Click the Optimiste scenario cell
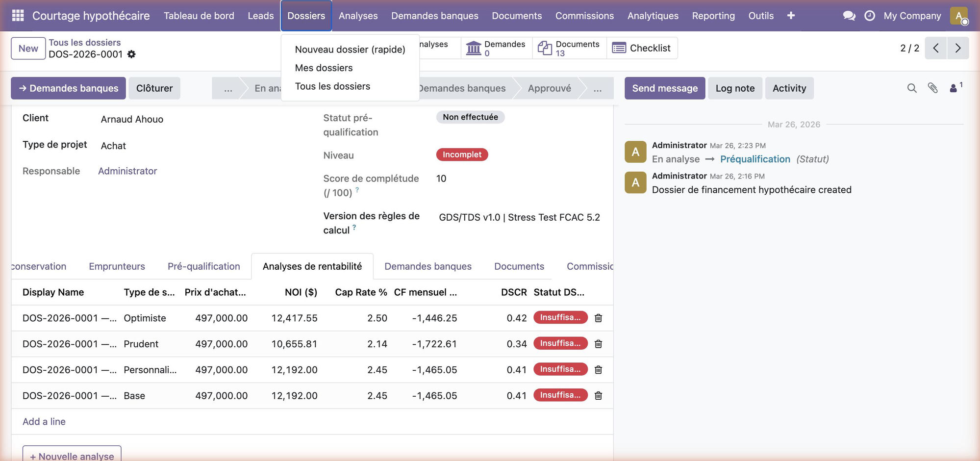 click(145, 318)
